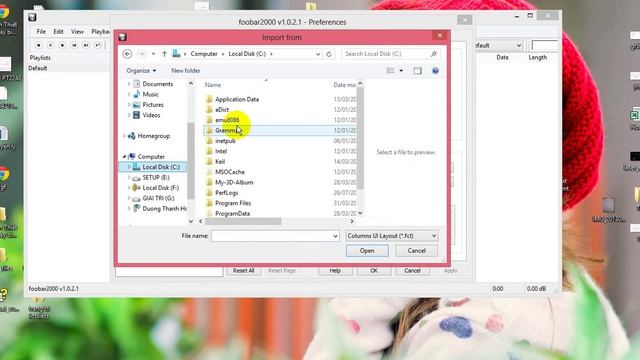640x360 pixels.
Task: Select Pictures in navigation pane
Action: click(x=153, y=105)
